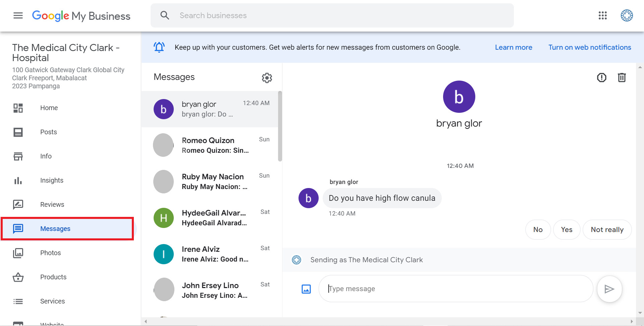Reply with the 'Yes' suggestion
The image size is (644, 326).
tap(566, 230)
